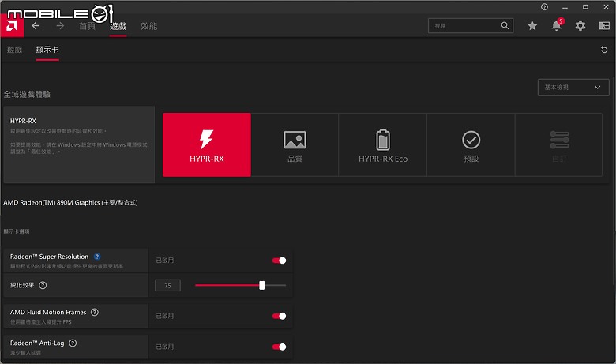
Task: Click the search magnifier icon
Action: tap(505, 26)
